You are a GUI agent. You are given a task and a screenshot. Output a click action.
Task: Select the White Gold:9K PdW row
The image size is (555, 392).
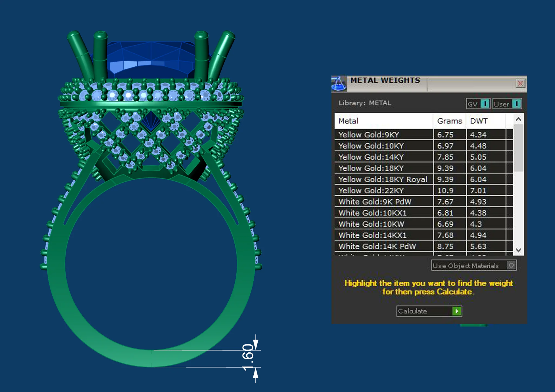click(424, 202)
